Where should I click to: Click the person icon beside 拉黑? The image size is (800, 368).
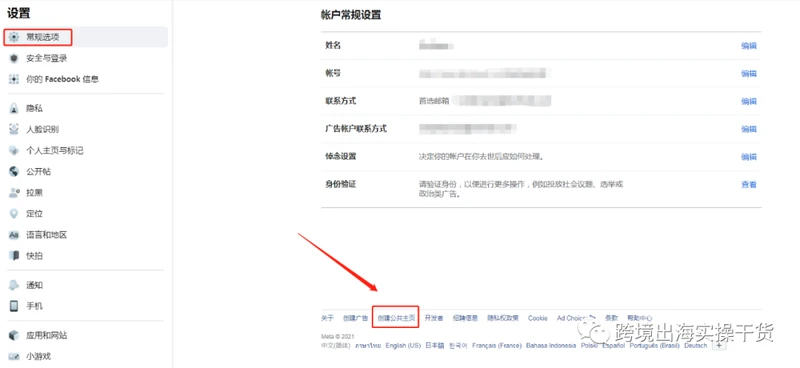[x=14, y=192]
